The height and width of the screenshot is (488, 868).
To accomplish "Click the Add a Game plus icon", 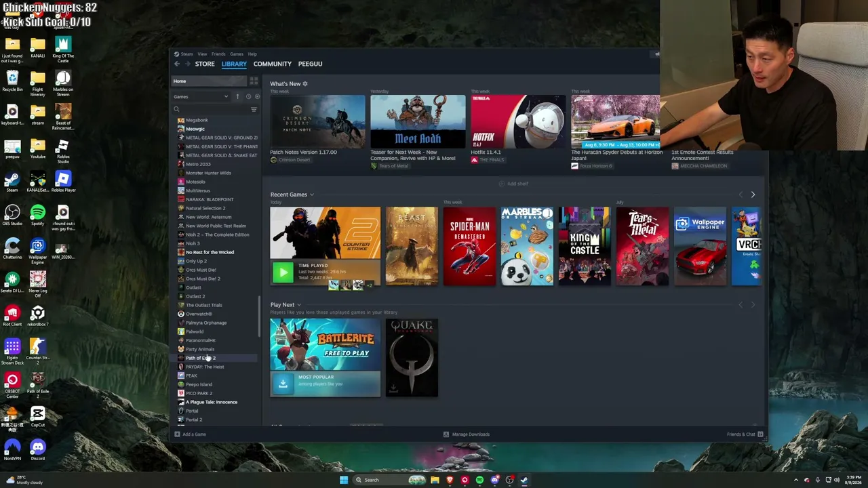I will click(177, 434).
